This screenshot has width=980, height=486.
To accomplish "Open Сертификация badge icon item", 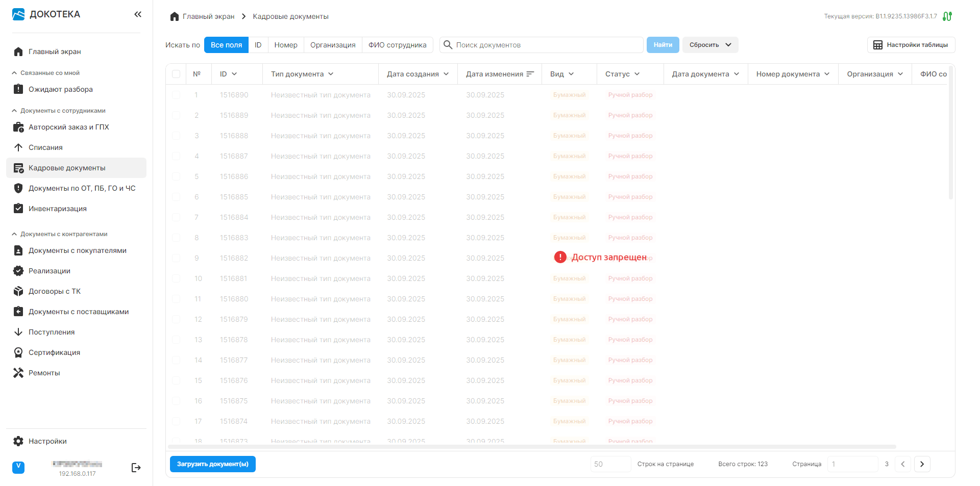I will coord(18,352).
